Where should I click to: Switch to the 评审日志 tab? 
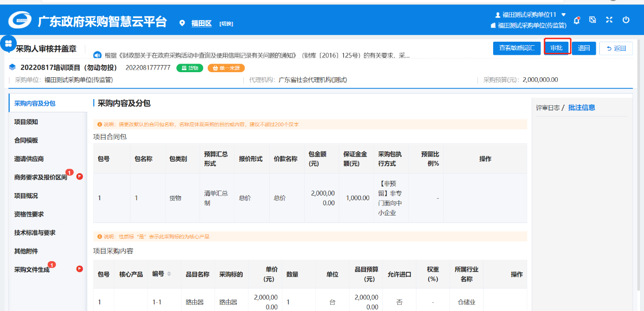tap(548, 108)
